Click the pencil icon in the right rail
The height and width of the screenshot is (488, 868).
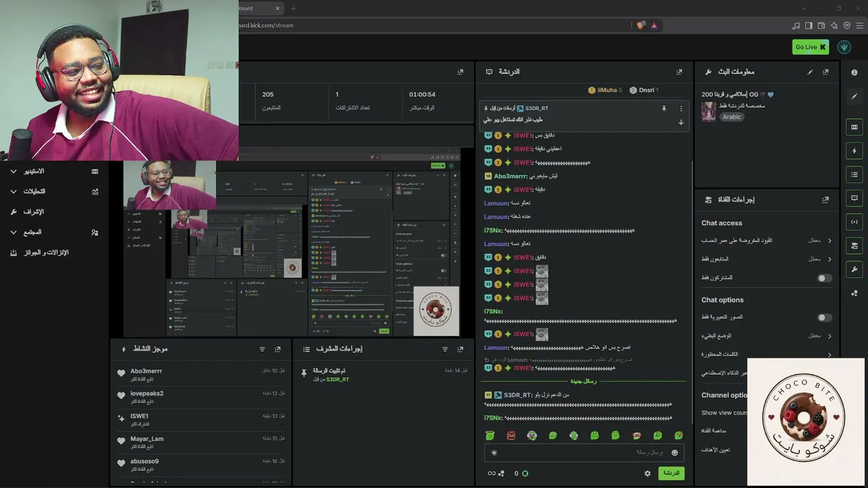coord(854,96)
